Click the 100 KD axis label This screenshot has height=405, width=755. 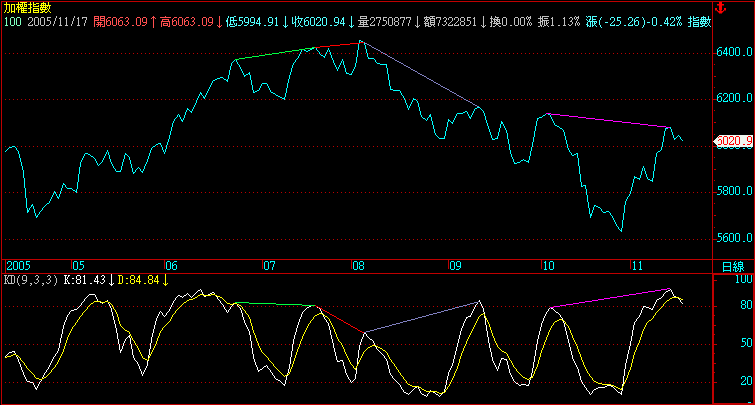743,279
